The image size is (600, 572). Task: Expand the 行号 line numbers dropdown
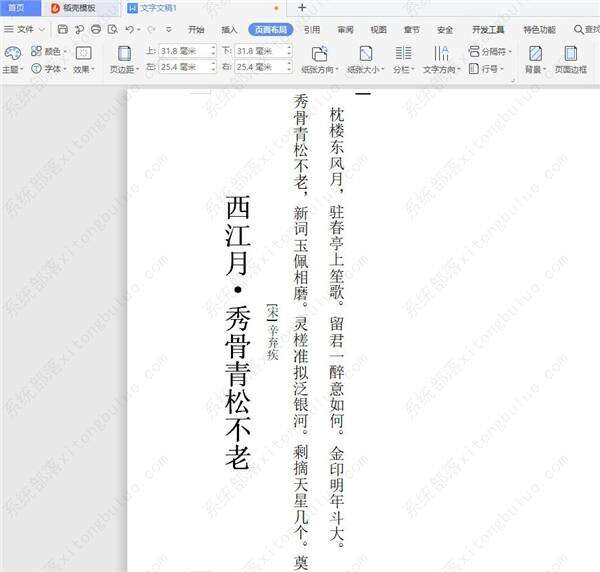click(x=502, y=69)
